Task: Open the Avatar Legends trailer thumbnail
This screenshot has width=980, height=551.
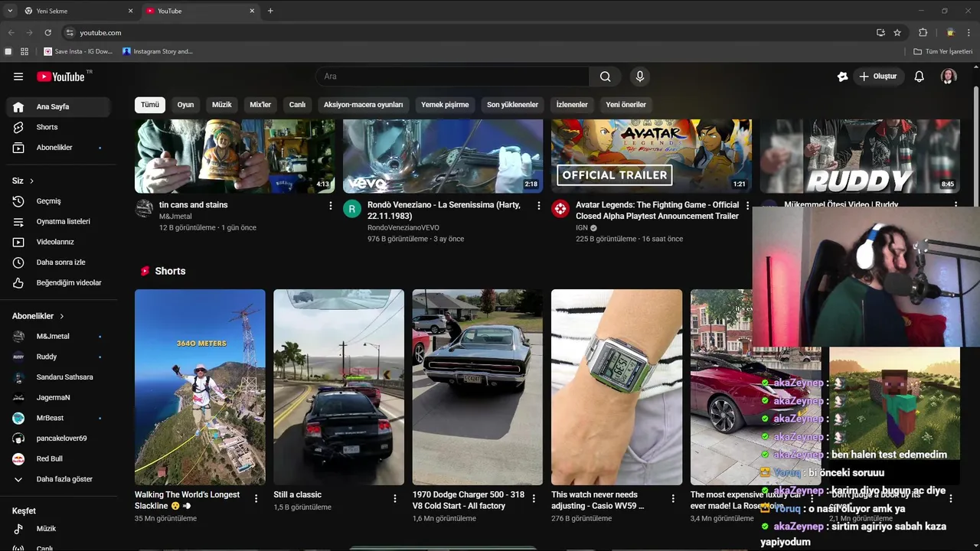Action: [652, 156]
